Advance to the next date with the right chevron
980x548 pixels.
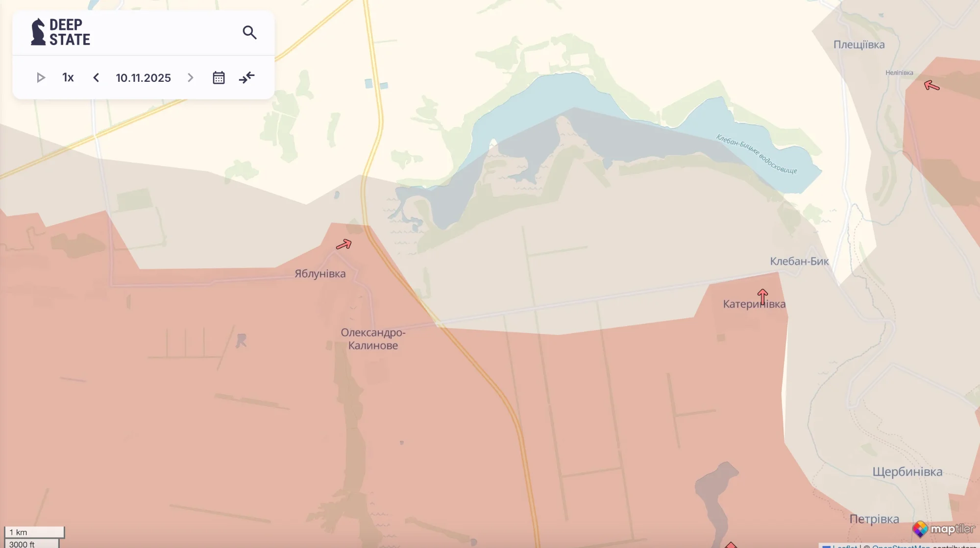coord(190,77)
